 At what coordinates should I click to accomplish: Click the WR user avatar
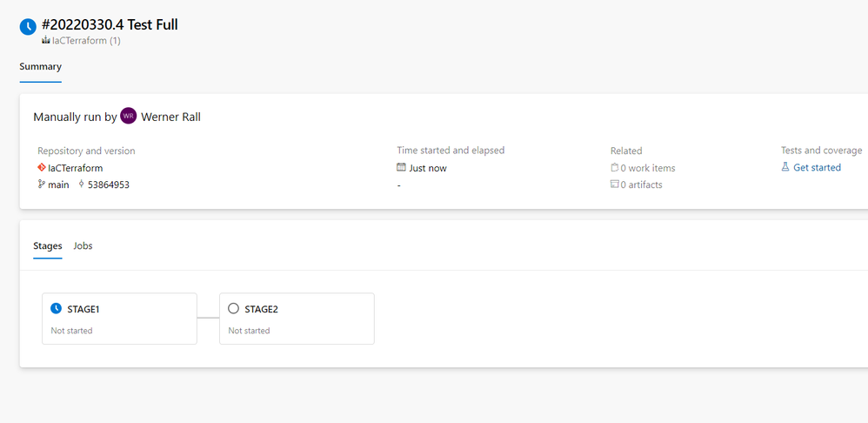click(129, 116)
